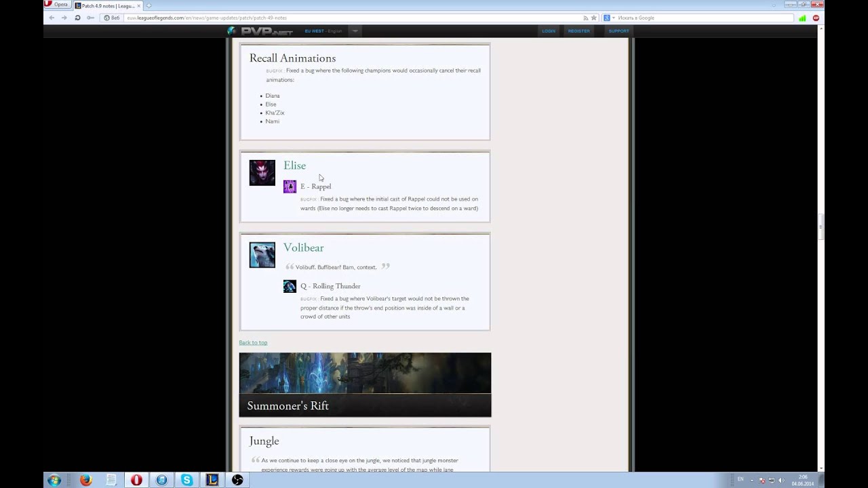Click the Web site info badge

(112, 18)
